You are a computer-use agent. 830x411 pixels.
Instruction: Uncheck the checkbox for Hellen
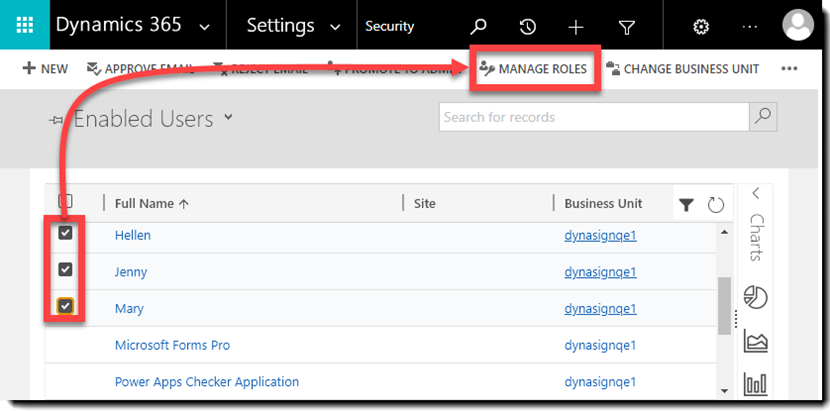[65, 233]
